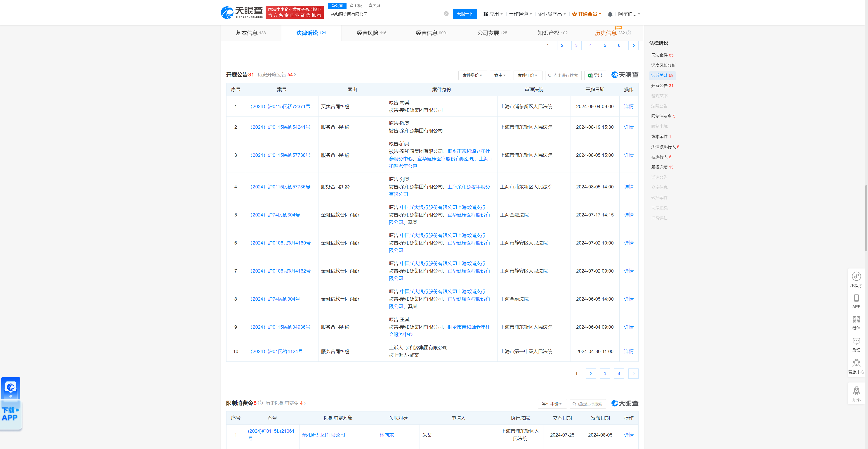The width and height of the screenshot is (868, 449).
Task: Jump to 终本案件 1 in sidebar
Action: pos(661,137)
